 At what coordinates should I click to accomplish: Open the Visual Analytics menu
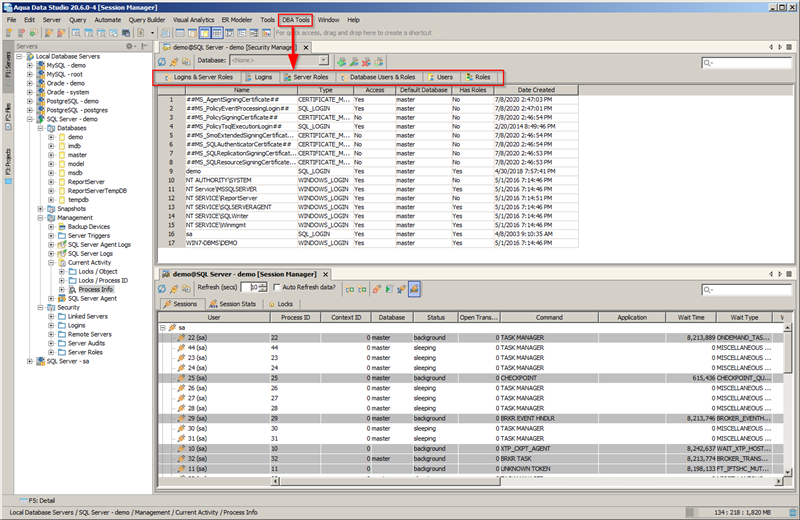point(193,20)
